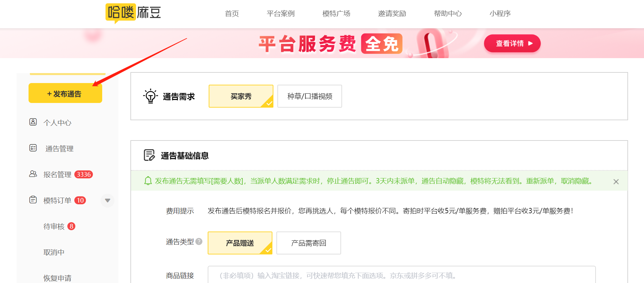Choose 产品赠送 as notice type
This screenshot has height=283, width=644.
coord(240,243)
